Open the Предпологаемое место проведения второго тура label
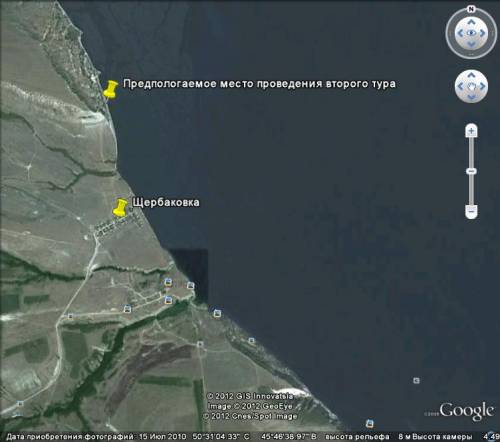Screen dimensions: 500x442 pyautogui.click(x=259, y=84)
